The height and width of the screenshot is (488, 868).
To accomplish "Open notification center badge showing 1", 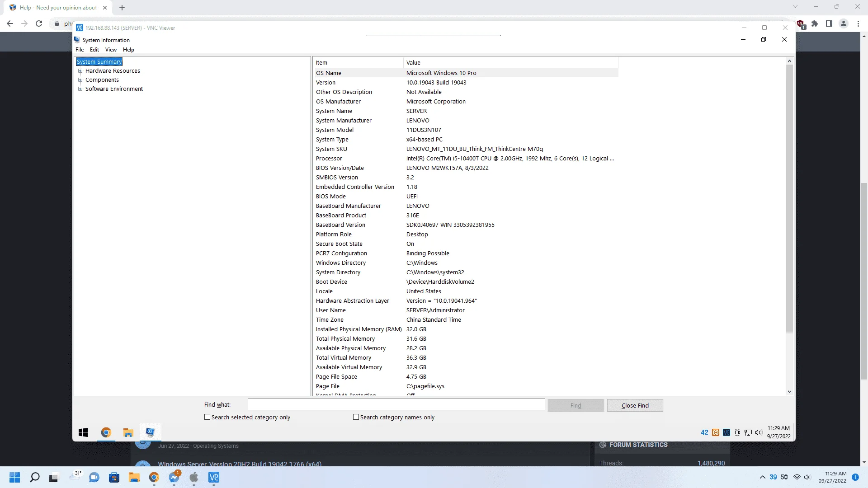I will point(855,477).
